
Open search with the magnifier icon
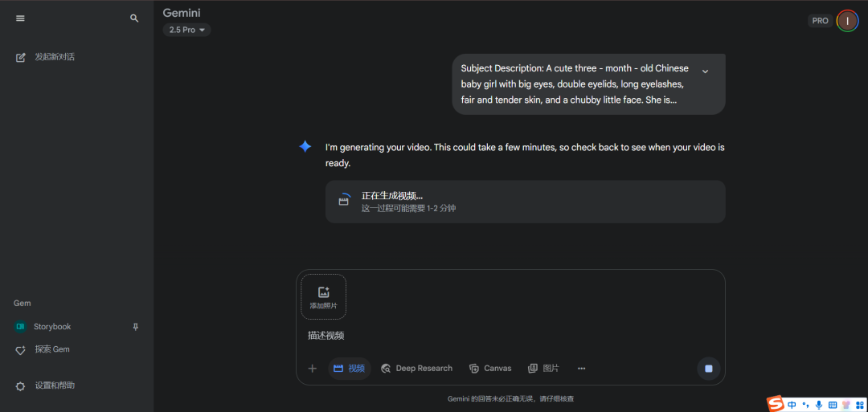[134, 18]
